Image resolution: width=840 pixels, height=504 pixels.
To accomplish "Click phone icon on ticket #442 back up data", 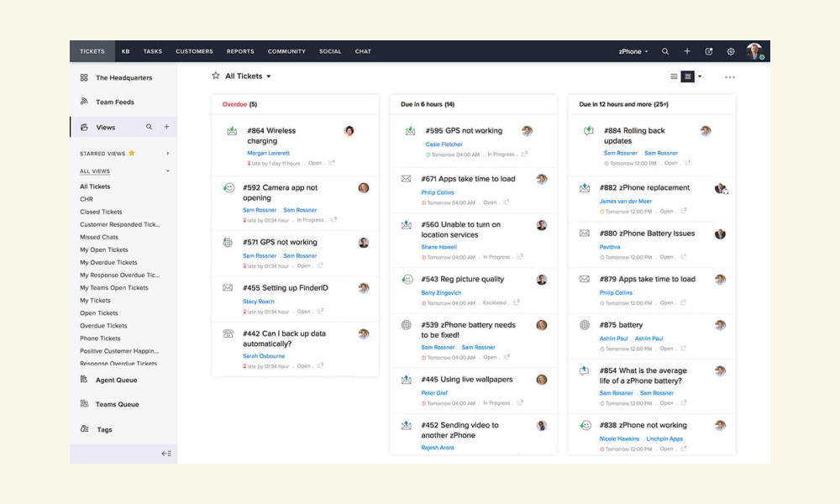I will (x=228, y=333).
